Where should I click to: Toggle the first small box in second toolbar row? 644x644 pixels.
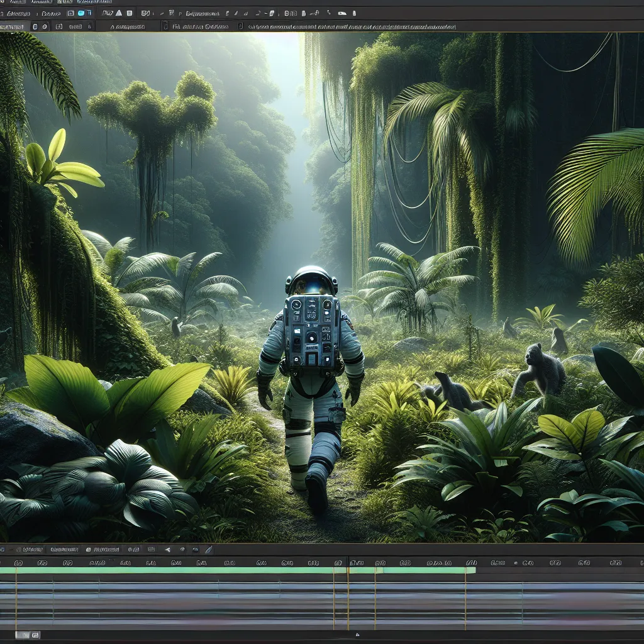(x=35, y=26)
